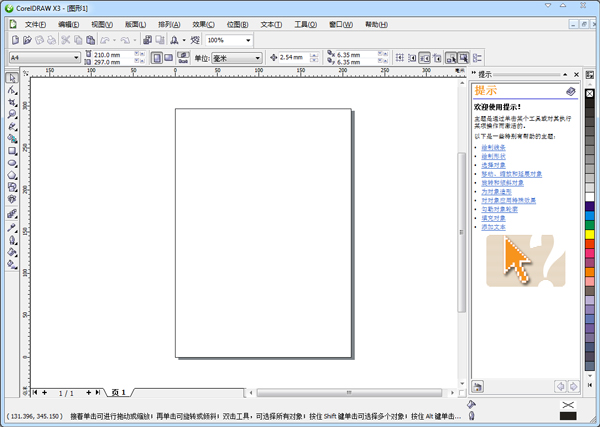Select the Freehand drawing tool

pyautogui.click(x=12, y=127)
